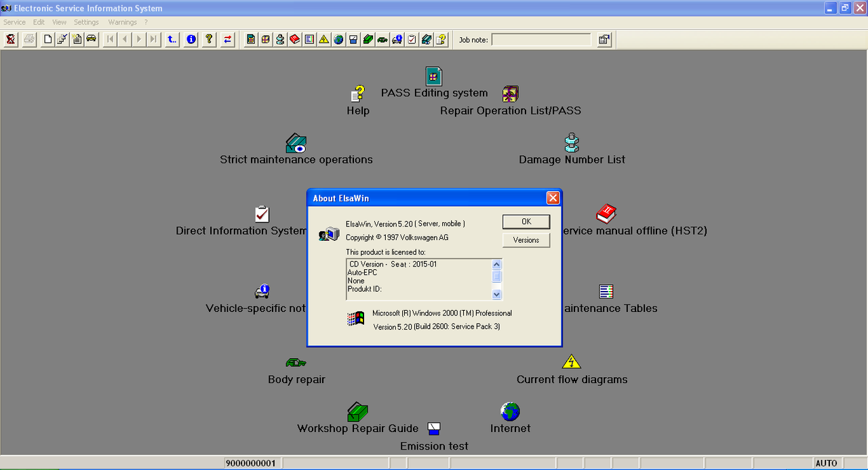
Task: Open Repair Operation List from the toolbar
Action: (265, 39)
